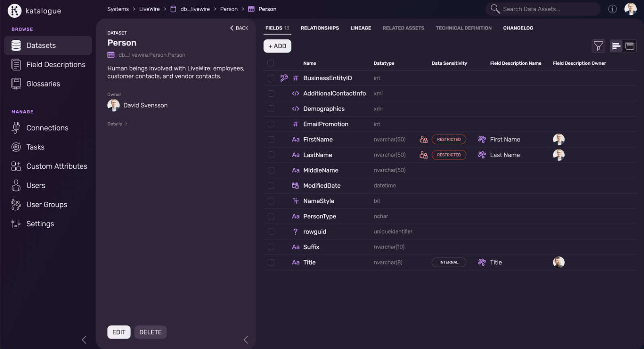Click the + ADD button

(277, 46)
